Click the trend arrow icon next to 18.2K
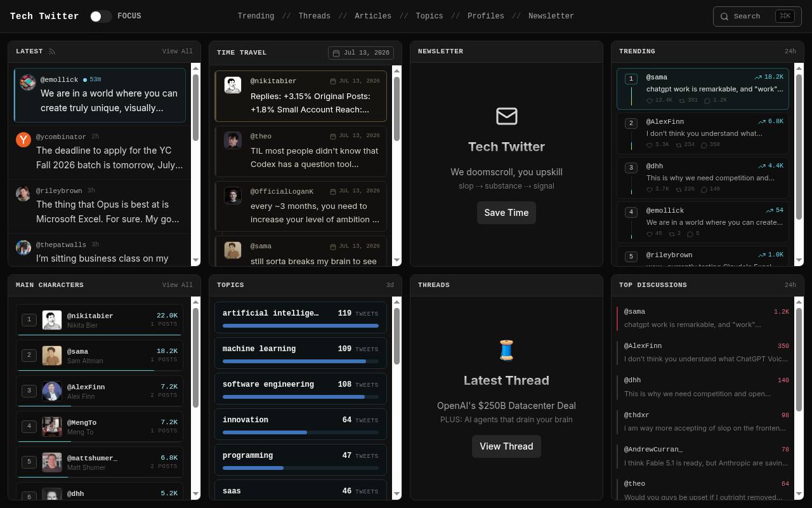812x508 pixels. coord(758,77)
